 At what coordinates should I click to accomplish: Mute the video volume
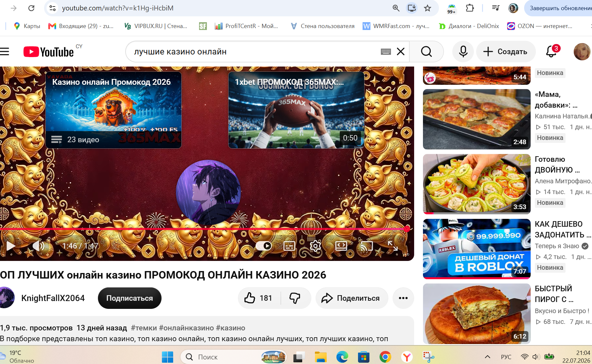pos(39,246)
